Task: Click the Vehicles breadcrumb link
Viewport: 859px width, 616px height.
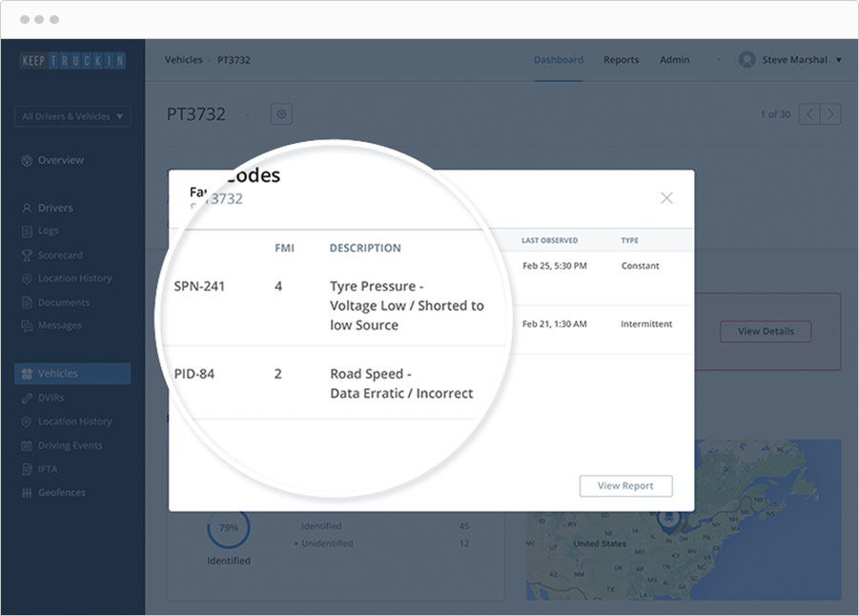Action: (183, 60)
